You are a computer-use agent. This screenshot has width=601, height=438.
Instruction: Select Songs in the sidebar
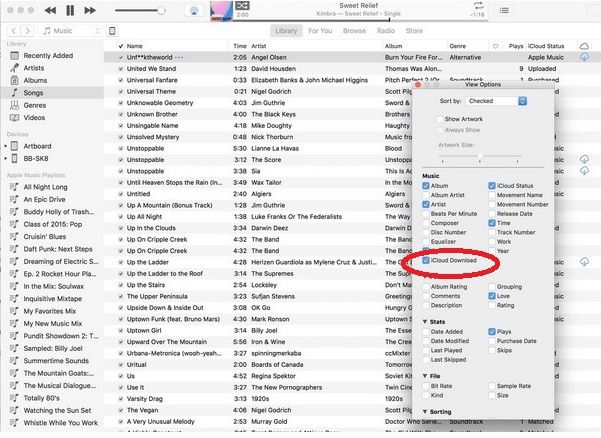[x=33, y=93]
